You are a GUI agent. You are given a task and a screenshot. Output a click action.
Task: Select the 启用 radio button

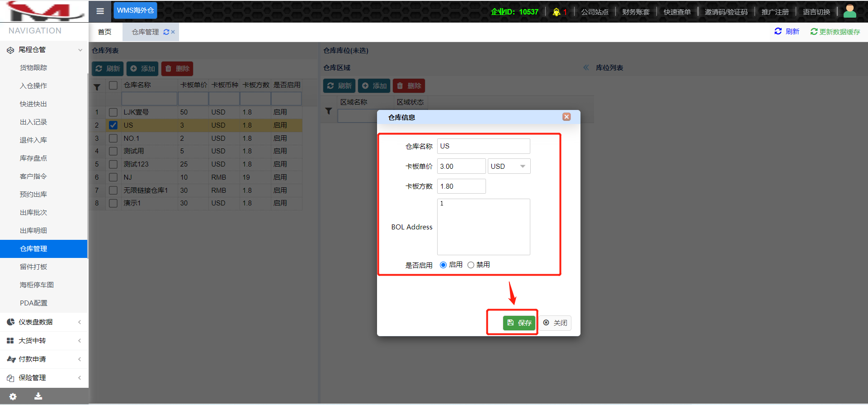443,265
